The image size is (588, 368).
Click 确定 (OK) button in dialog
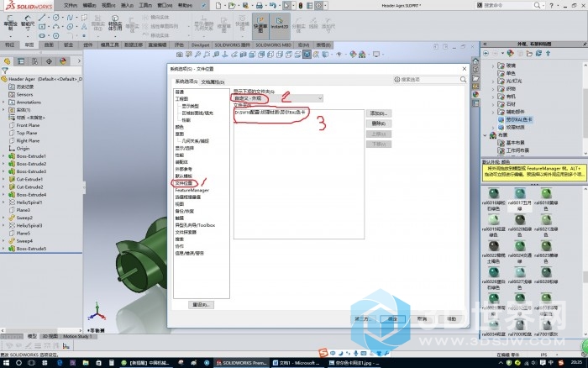tap(392, 319)
